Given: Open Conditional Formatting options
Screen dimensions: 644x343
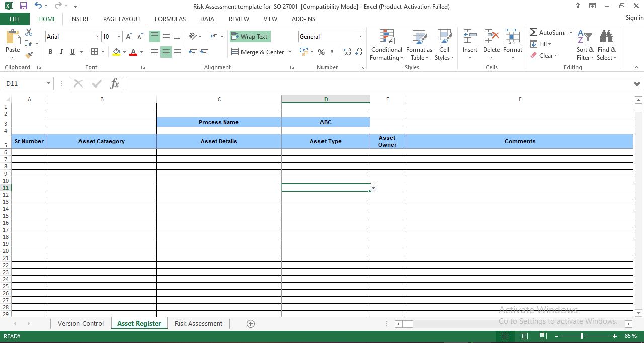Looking at the screenshot, I should [x=386, y=45].
